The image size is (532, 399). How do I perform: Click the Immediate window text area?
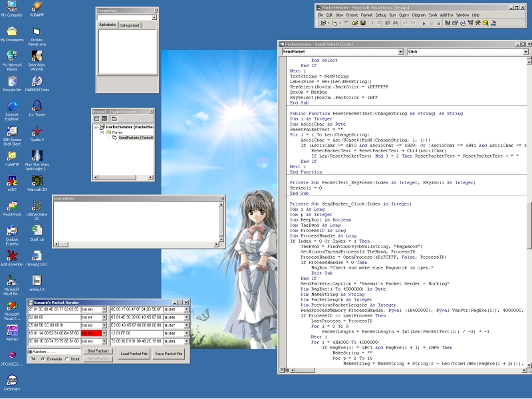[x=136, y=221]
